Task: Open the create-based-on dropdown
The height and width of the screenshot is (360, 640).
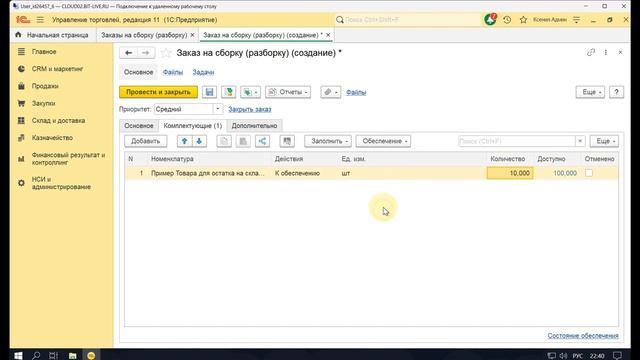Action: (x=250, y=92)
